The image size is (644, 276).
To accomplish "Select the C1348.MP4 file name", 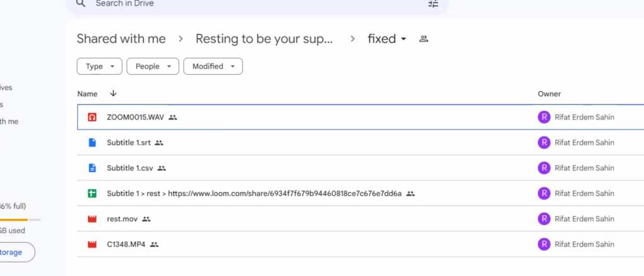I will [x=126, y=245].
